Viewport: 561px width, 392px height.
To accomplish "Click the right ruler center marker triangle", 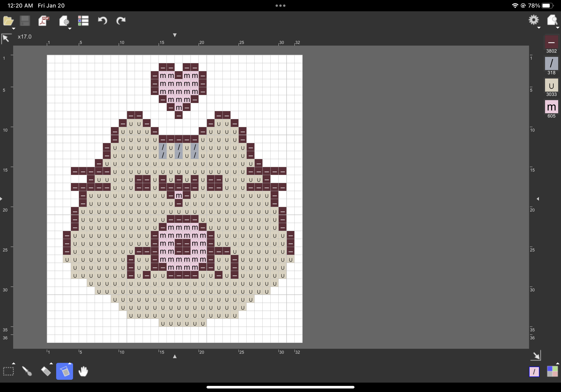I will coord(538,199).
